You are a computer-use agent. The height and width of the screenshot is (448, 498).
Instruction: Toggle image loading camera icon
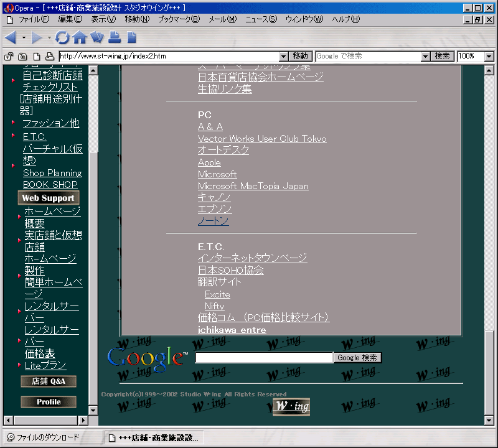pos(22,57)
